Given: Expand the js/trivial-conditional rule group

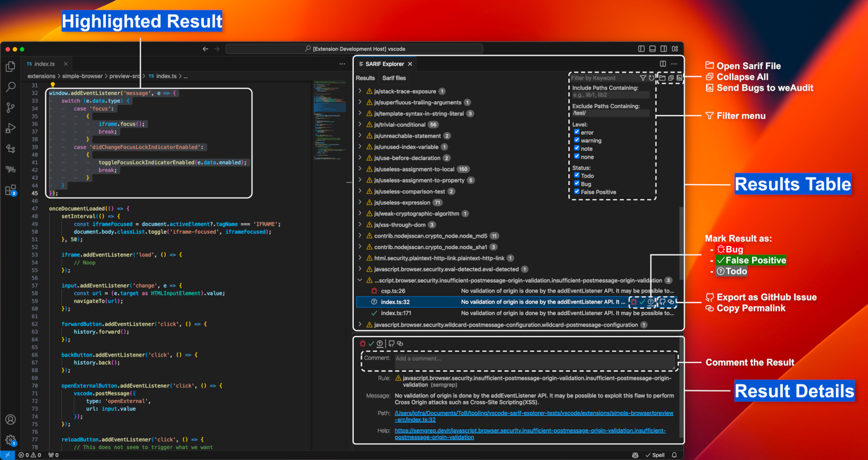Looking at the screenshot, I should point(360,124).
